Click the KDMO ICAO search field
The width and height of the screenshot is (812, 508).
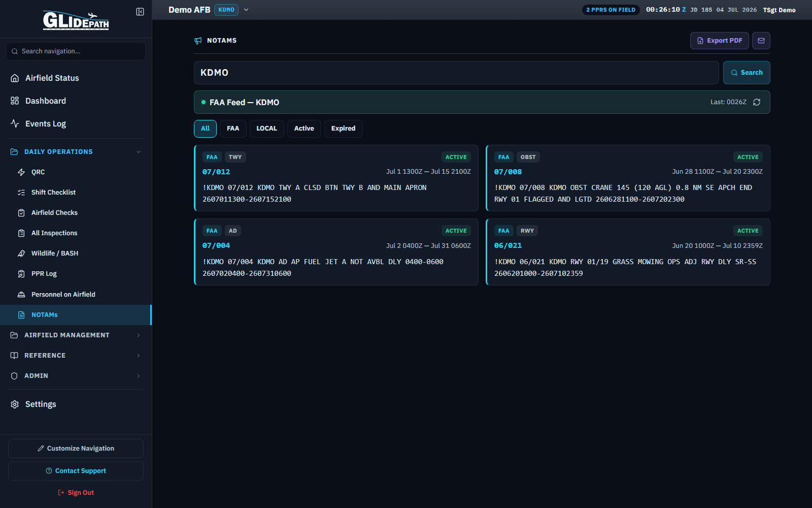pos(456,73)
